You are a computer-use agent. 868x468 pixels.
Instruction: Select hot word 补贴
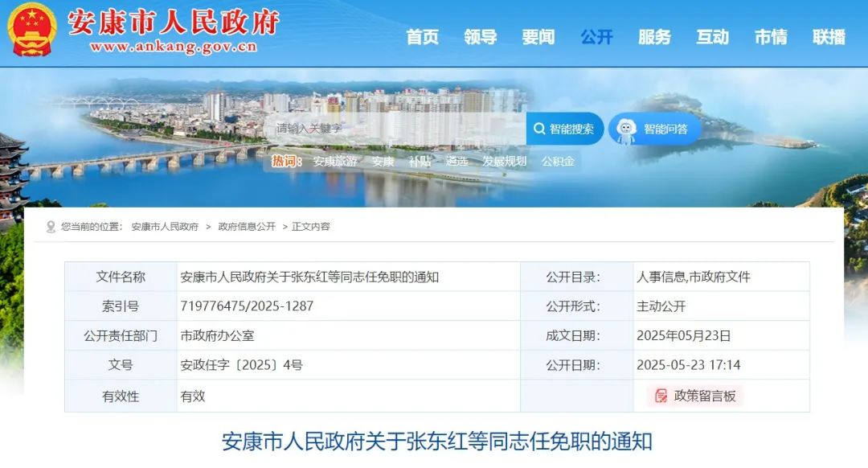pos(420,161)
